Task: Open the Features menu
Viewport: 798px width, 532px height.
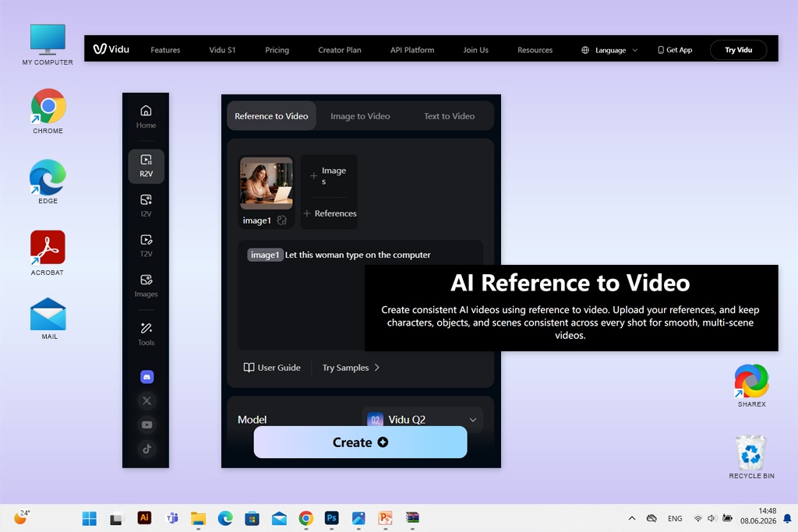Action: tap(165, 50)
